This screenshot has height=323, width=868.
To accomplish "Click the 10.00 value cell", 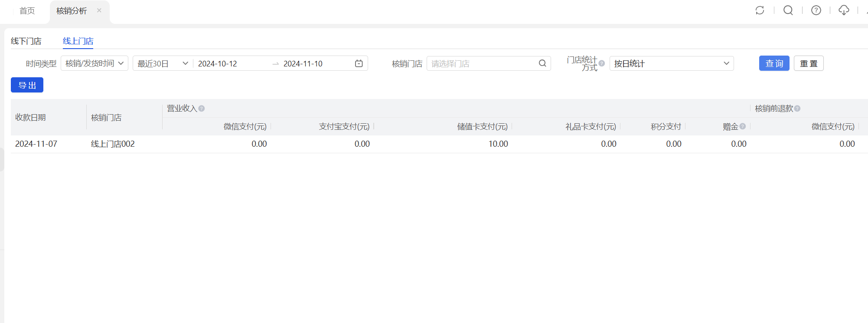I will coord(498,144).
